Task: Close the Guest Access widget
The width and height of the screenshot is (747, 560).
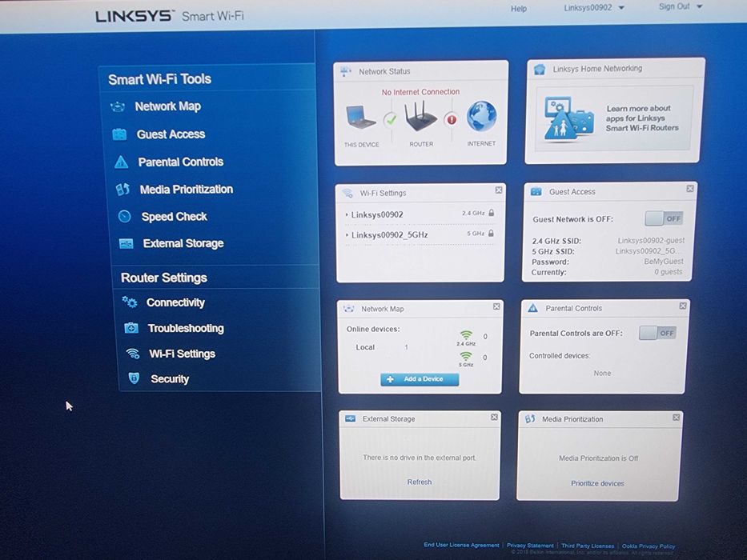Action: [x=690, y=189]
